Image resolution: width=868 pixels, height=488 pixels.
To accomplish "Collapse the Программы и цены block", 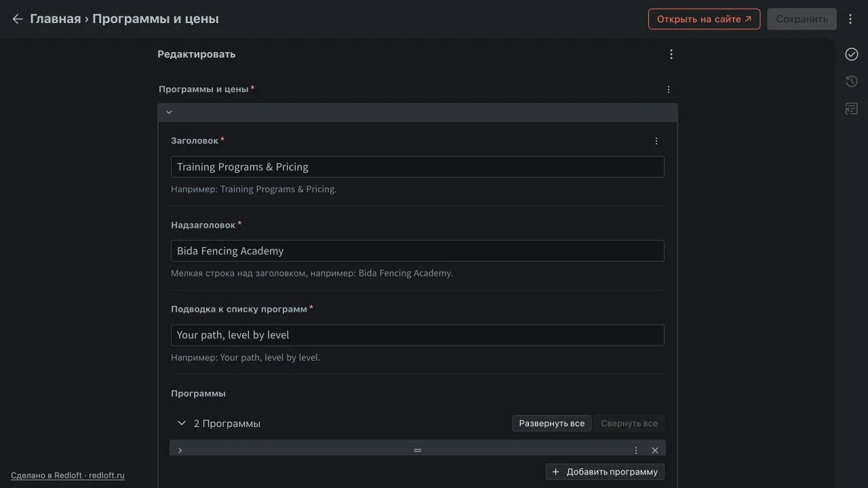I will pos(170,113).
